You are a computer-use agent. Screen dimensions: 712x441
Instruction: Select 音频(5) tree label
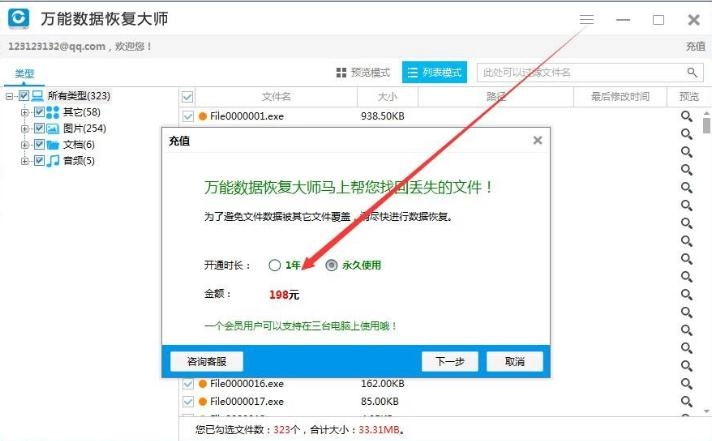tap(79, 161)
